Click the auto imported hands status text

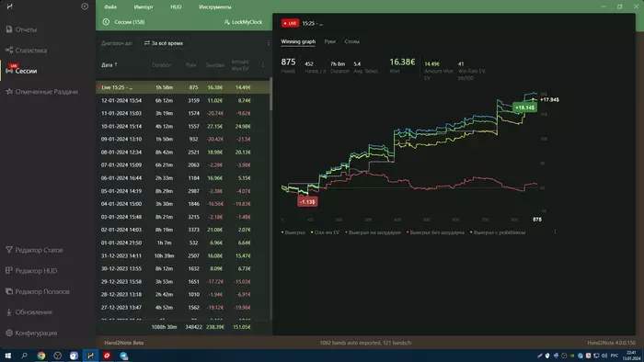[x=365, y=343]
